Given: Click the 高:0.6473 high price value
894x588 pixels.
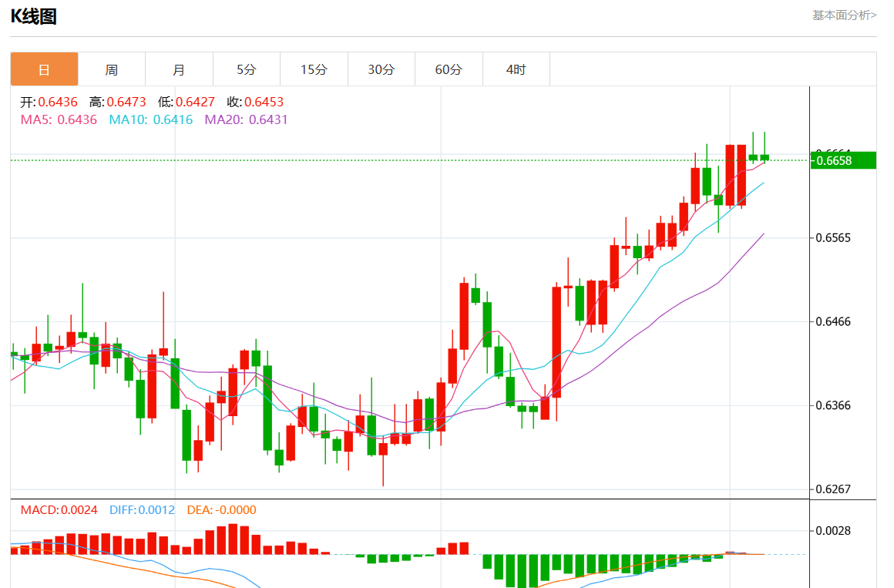Looking at the screenshot, I should [117, 102].
